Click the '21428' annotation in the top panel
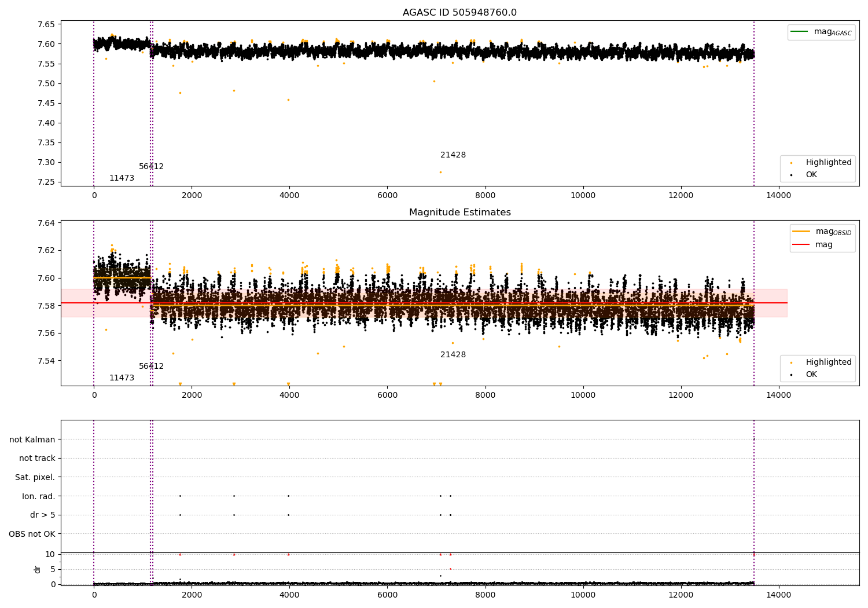 453,155
